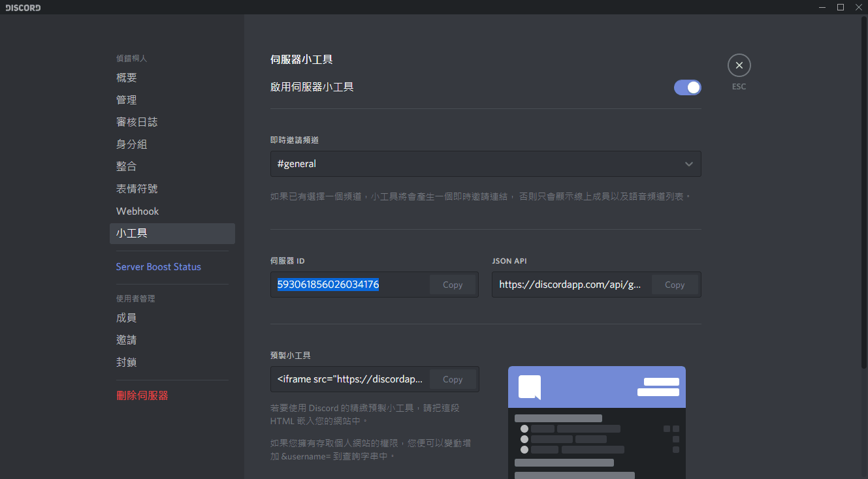Copy the 伺服器 ID value
This screenshot has height=479, width=868.
[x=453, y=285]
